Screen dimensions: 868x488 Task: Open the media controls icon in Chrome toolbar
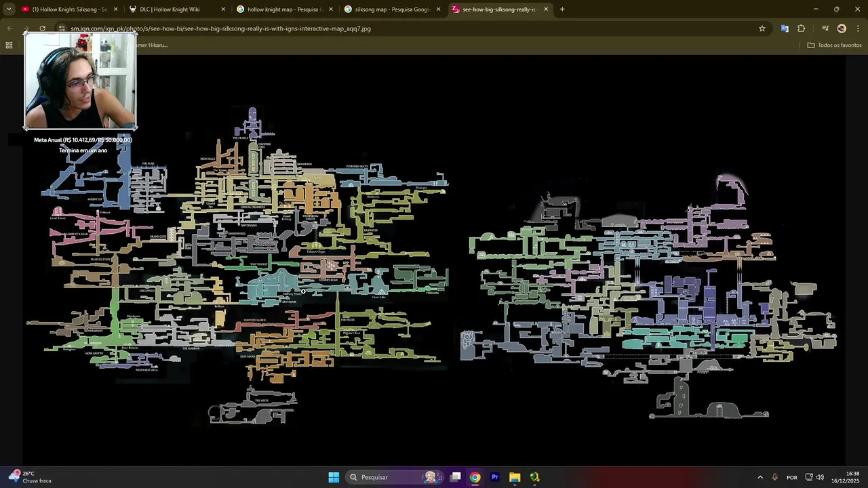(x=825, y=28)
